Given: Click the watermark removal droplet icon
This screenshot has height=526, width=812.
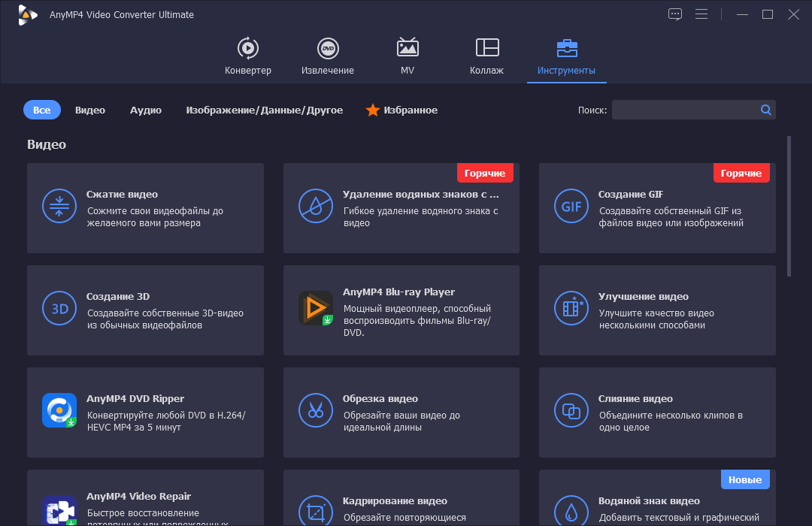Looking at the screenshot, I should (x=315, y=206).
